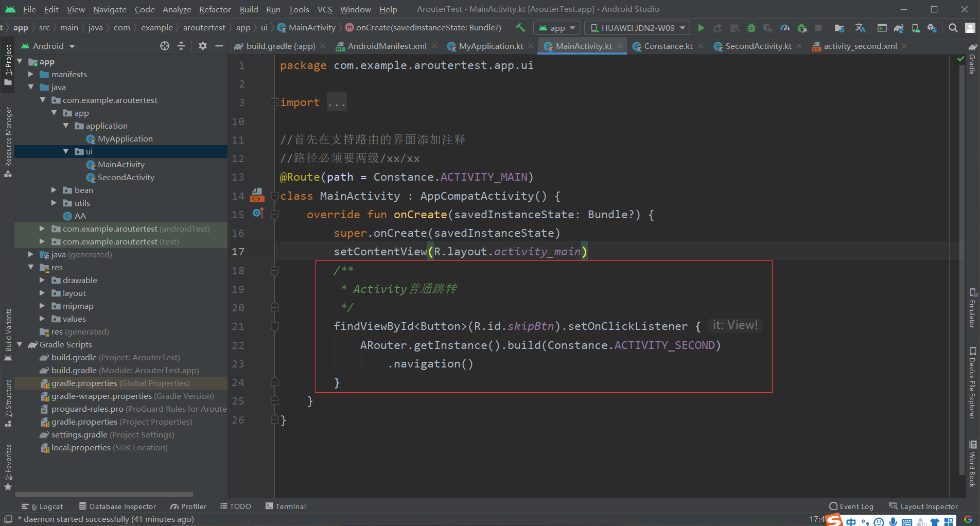Open the Refactor menu
Image resolution: width=980 pixels, height=526 pixels.
(x=215, y=9)
